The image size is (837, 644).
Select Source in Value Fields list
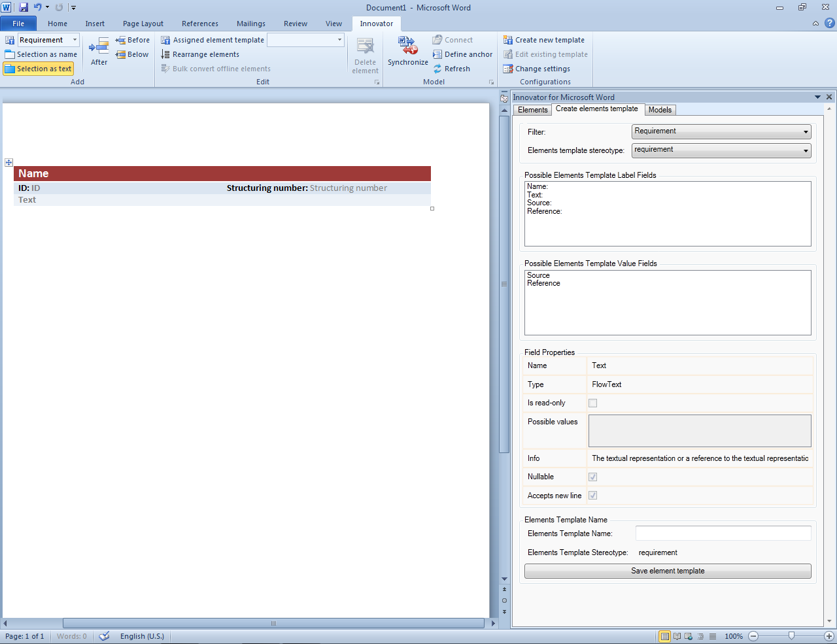pyautogui.click(x=538, y=275)
